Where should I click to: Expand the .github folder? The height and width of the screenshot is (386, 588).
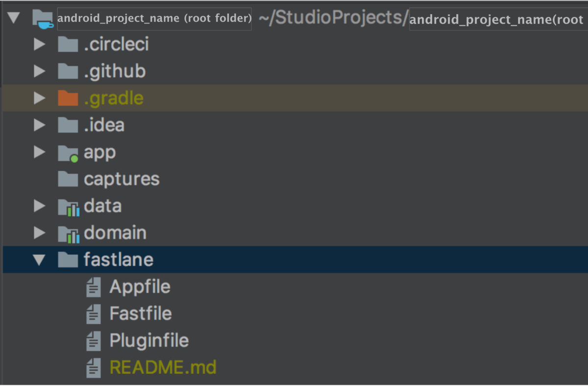[39, 71]
